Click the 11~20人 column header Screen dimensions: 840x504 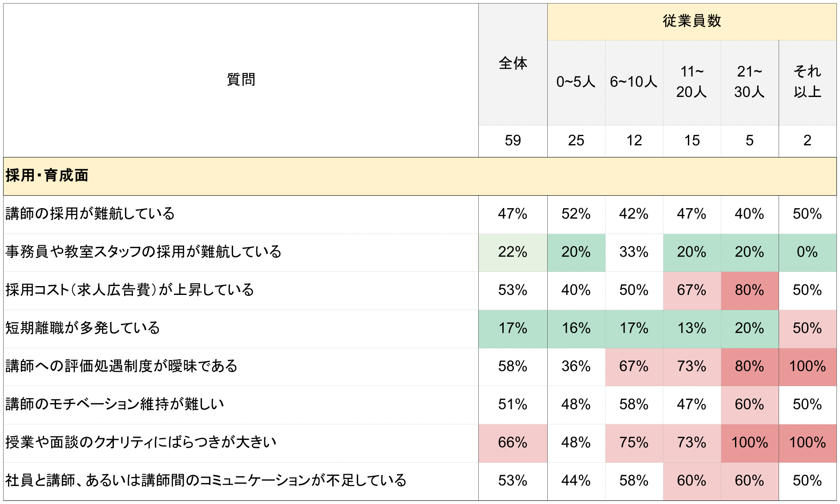tap(691, 82)
